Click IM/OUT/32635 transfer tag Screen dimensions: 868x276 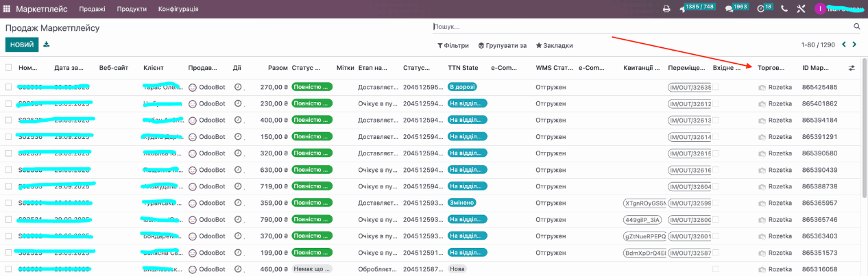point(690,88)
